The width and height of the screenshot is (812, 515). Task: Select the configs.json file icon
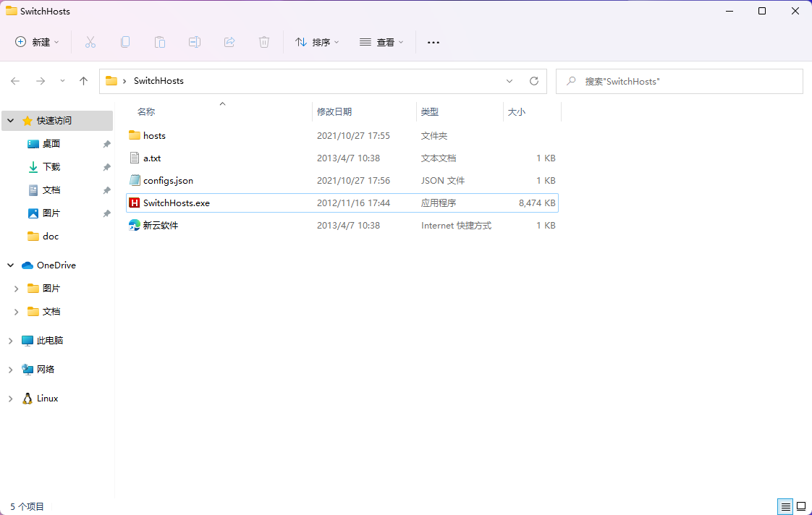(x=134, y=180)
